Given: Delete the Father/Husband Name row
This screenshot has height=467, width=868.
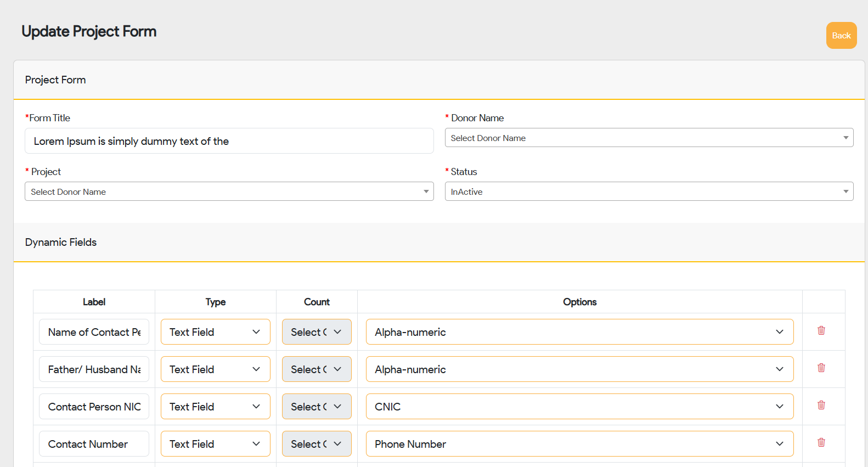Looking at the screenshot, I should tap(821, 368).
